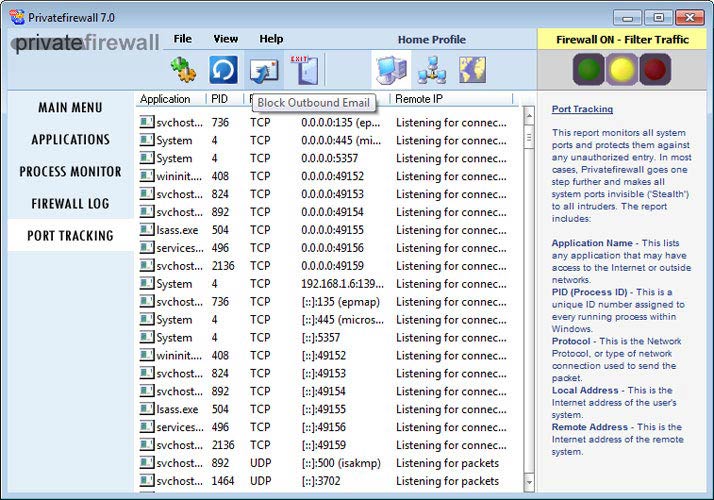Select the services row with [::]:49156
This screenshot has width=714, height=500.
point(328,427)
